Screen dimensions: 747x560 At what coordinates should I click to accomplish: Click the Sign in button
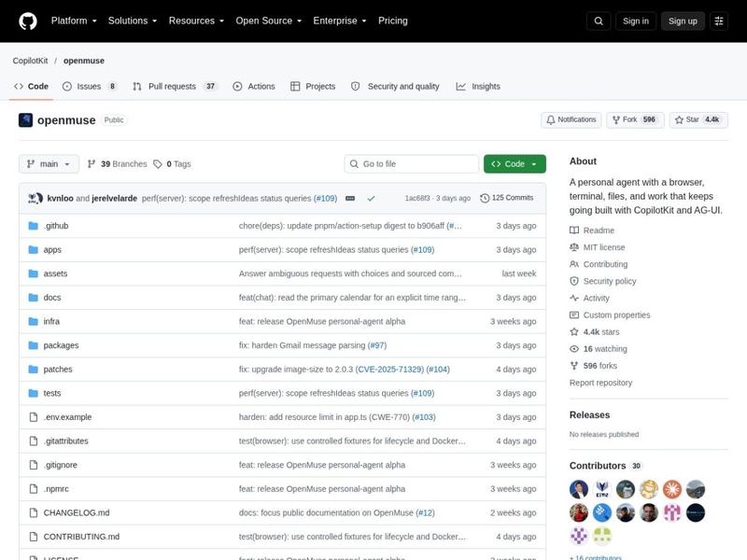[636, 21]
